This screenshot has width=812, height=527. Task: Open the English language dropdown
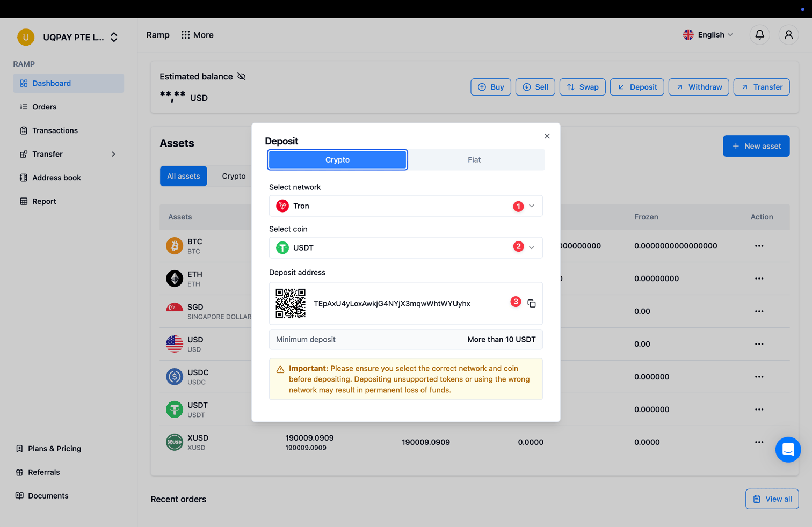pos(708,35)
